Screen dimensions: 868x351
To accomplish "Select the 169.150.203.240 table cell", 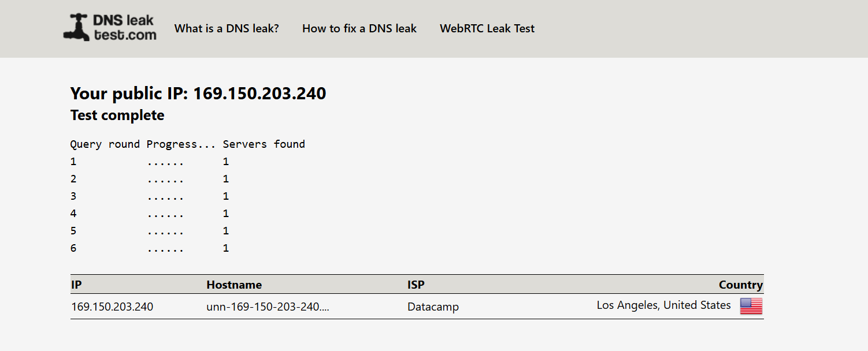I will point(112,307).
